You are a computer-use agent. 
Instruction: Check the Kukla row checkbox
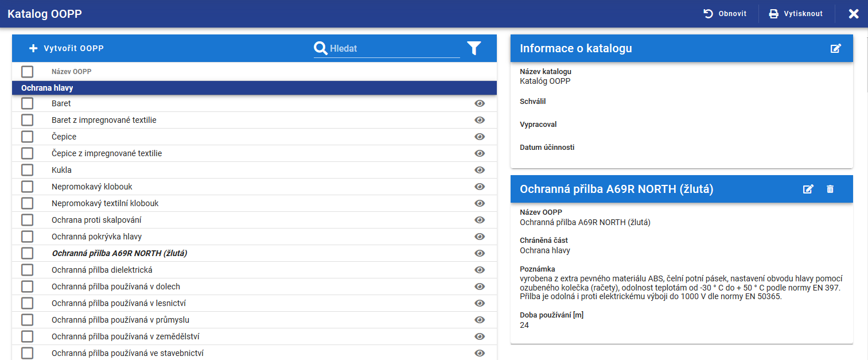(28, 170)
